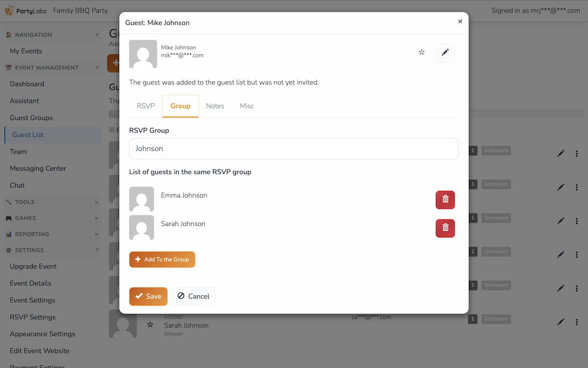Expand the Games section
The width and height of the screenshot is (588, 368).
[51, 218]
